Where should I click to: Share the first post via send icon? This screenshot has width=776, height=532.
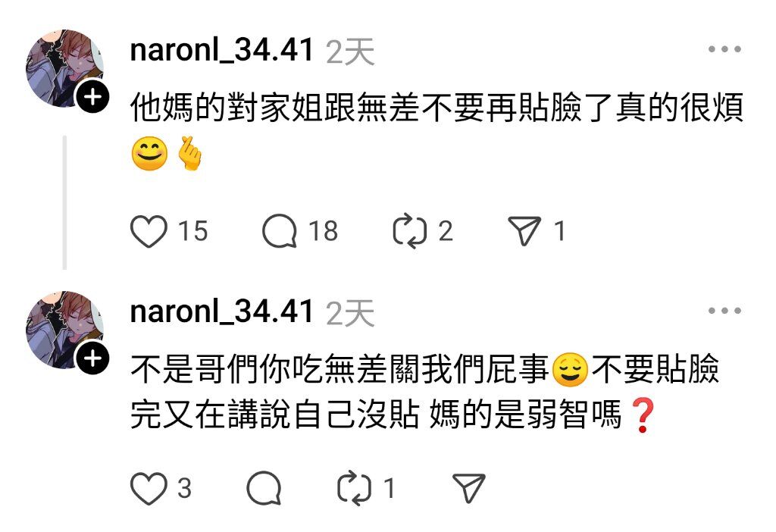tap(524, 230)
